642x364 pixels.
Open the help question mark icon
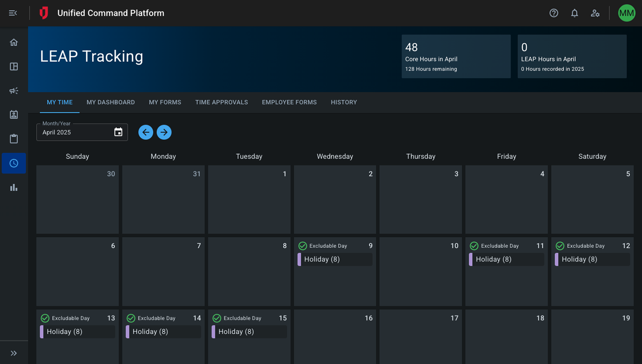[x=553, y=13]
